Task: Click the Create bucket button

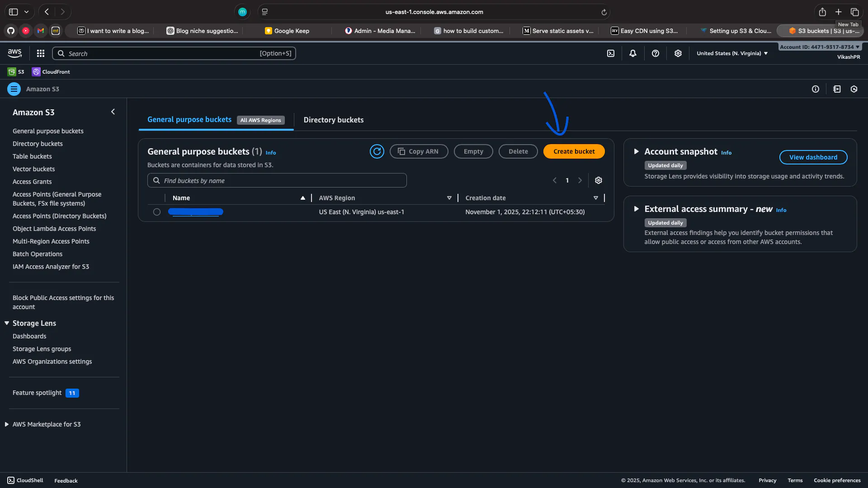Action: (574, 151)
